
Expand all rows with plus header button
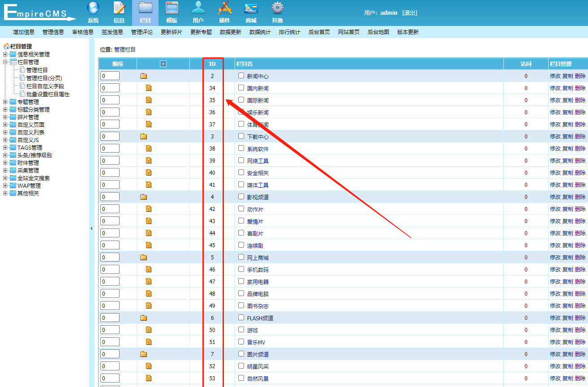click(x=163, y=64)
